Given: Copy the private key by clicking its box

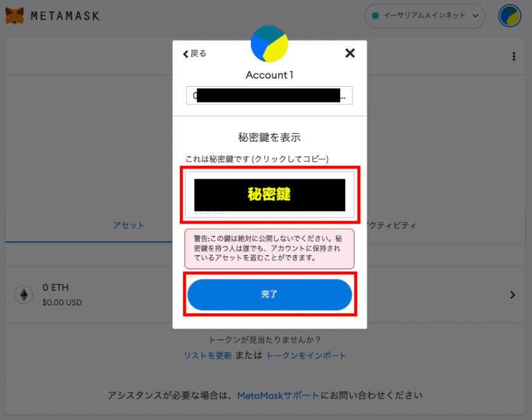Looking at the screenshot, I should (x=269, y=195).
